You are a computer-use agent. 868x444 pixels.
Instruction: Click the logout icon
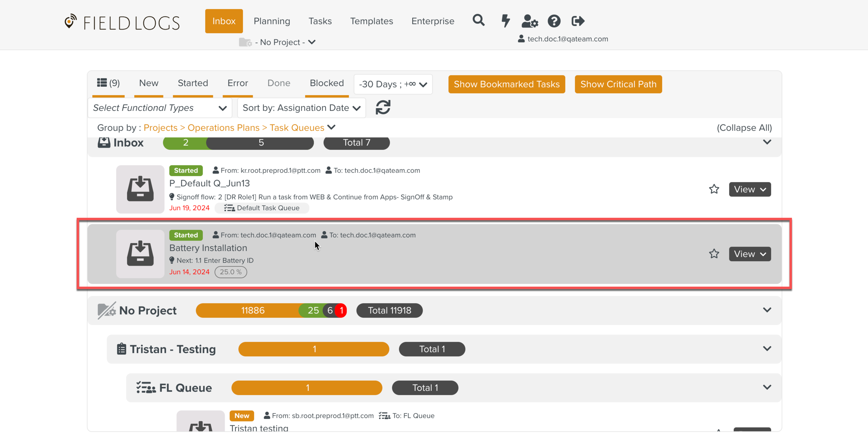578,21
